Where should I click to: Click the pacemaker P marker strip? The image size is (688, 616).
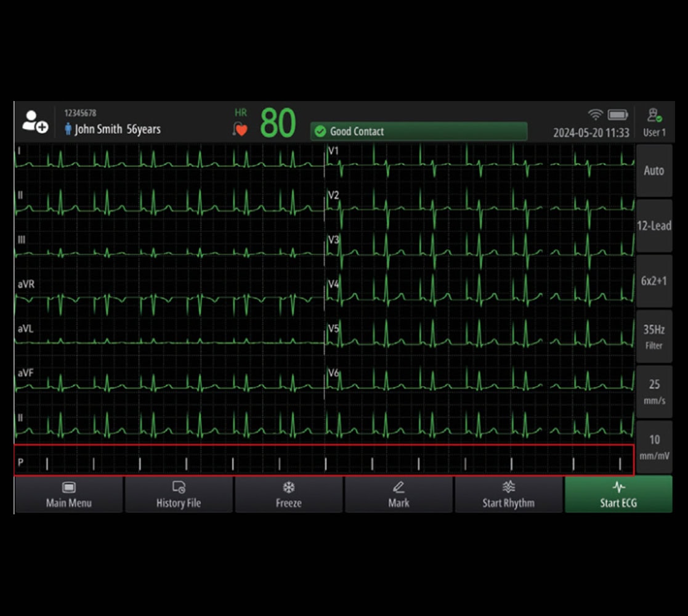click(324, 461)
